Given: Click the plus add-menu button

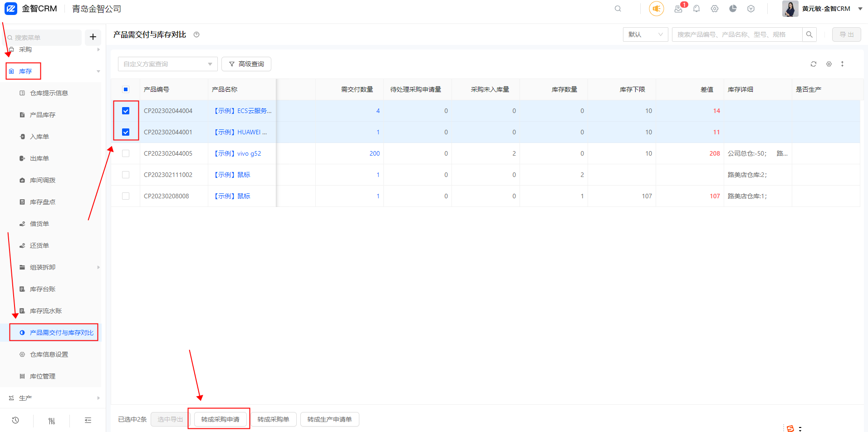Looking at the screenshot, I should coord(93,37).
